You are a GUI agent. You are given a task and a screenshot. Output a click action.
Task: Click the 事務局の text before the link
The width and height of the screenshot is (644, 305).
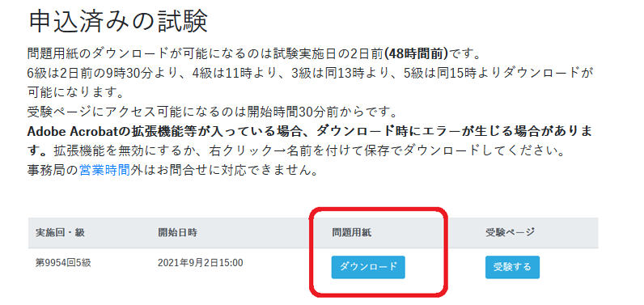point(53,170)
